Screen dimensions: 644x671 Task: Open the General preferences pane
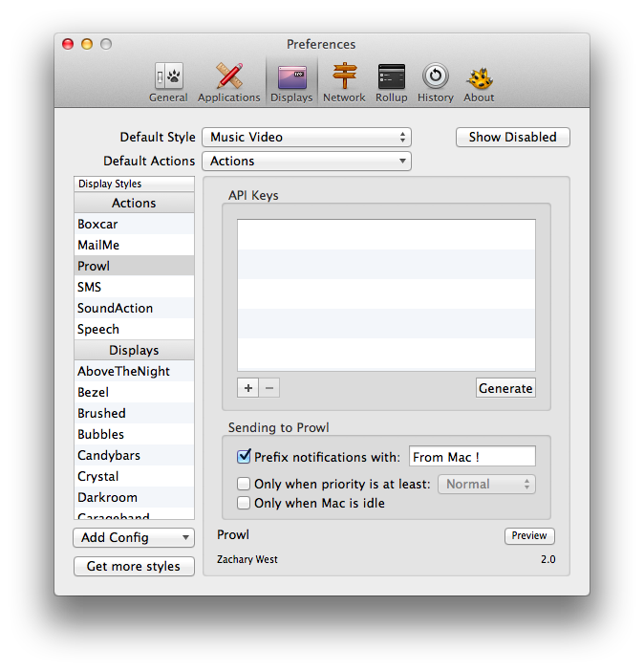click(x=168, y=82)
